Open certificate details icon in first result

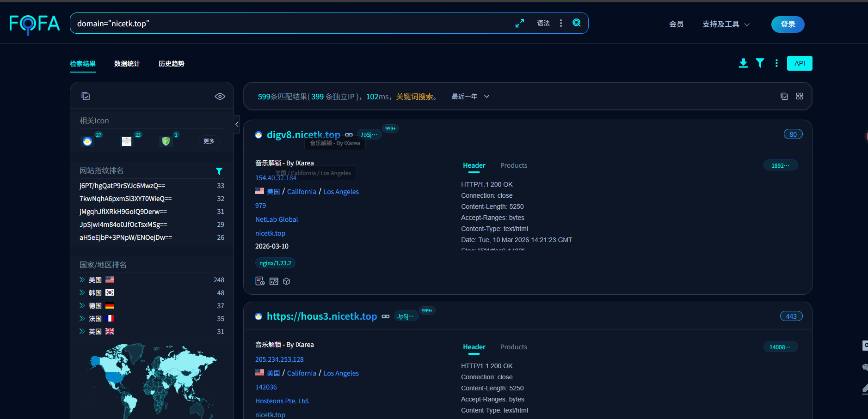260,281
